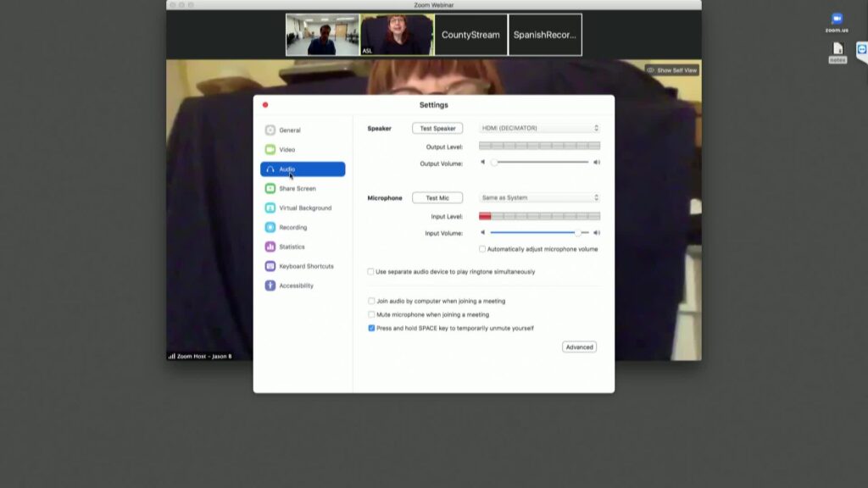Screen dimensions: 868x488
Task: Go to Recording settings
Action: point(303,227)
